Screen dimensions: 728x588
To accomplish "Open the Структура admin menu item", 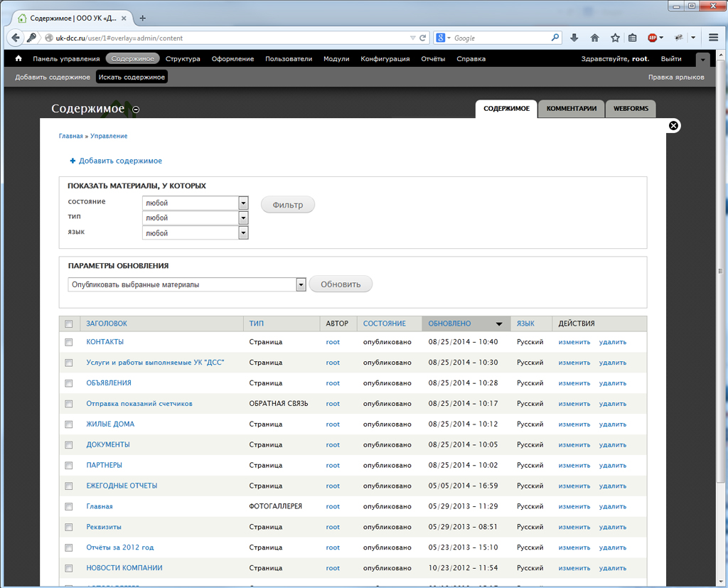I will 183,59.
